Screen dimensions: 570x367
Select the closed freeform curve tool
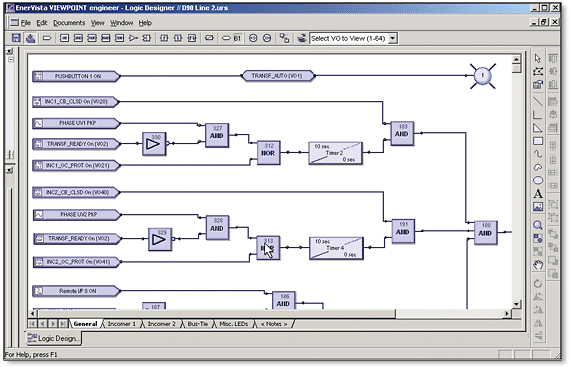[x=538, y=167]
